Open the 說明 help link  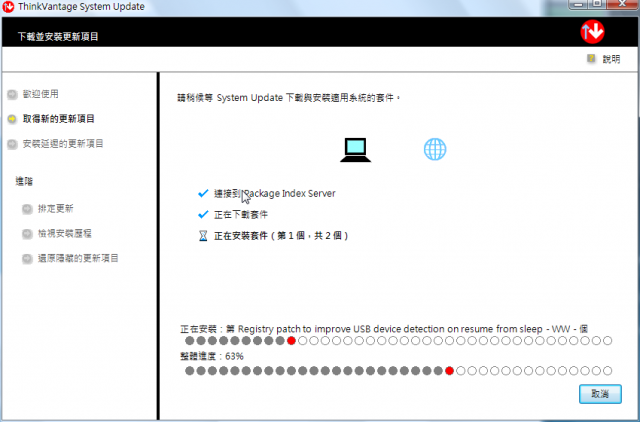611,59
